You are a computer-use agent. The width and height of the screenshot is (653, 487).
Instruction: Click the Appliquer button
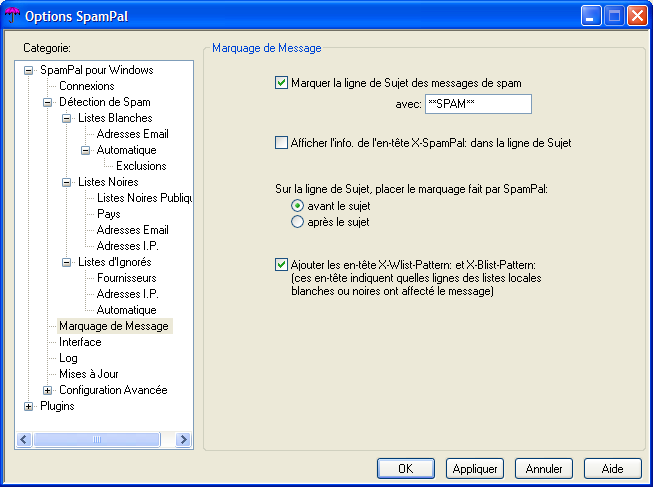475,469
